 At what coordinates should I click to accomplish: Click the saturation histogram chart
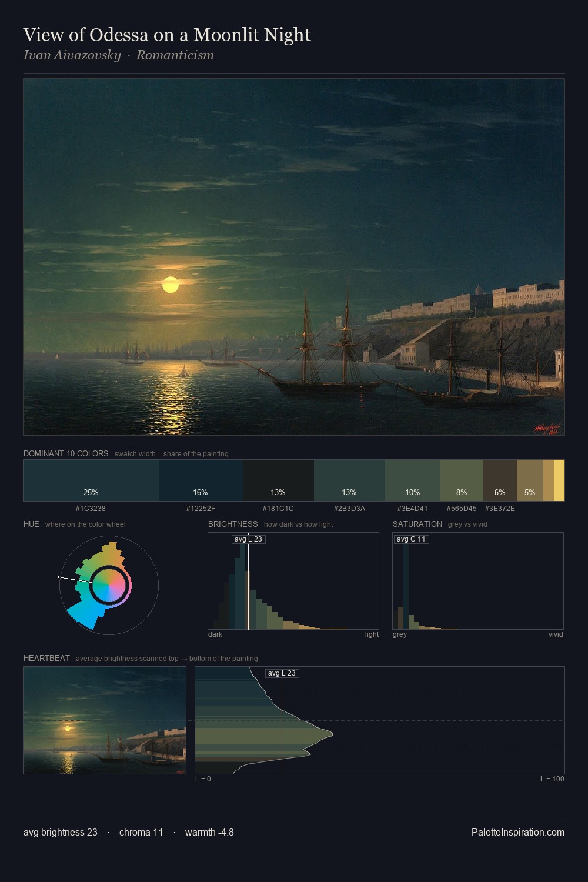click(478, 581)
